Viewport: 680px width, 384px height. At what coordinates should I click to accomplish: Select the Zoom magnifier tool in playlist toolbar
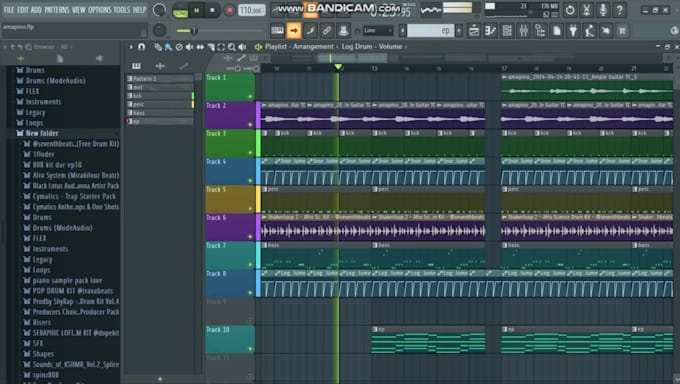point(232,47)
